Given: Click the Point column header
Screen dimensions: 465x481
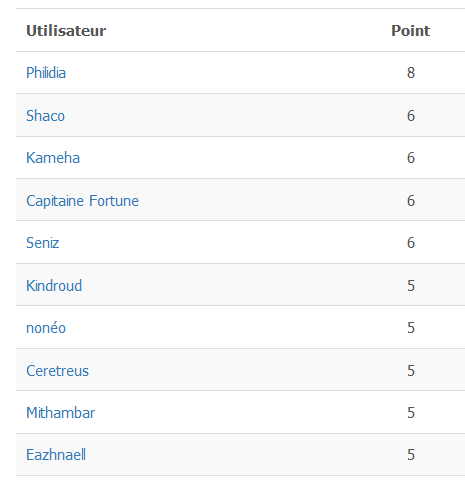Looking at the screenshot, I should (411, 31).
